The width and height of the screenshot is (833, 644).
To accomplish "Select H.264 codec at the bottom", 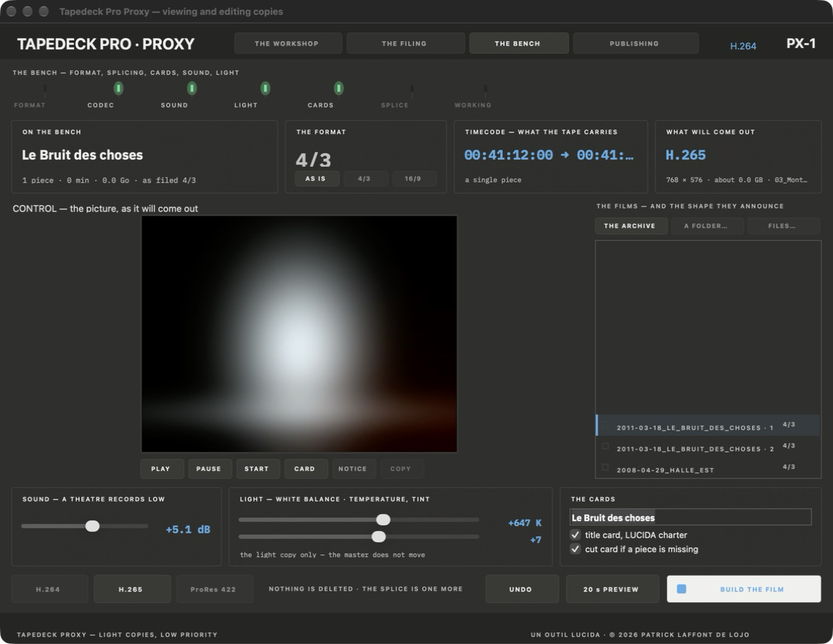I will click(x=49, y=589).
